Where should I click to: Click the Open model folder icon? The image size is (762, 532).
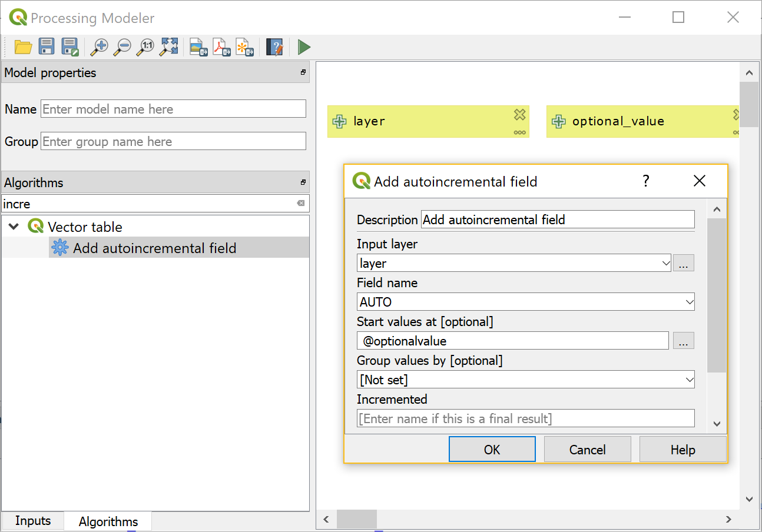pyautogui.click(x=23, y=47)
